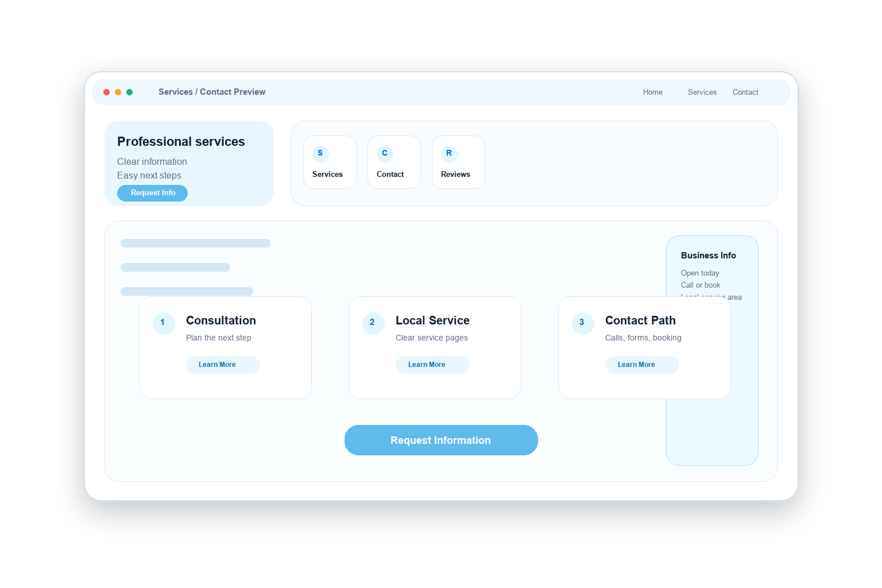Click the Consultation card title

pos(221,320)
